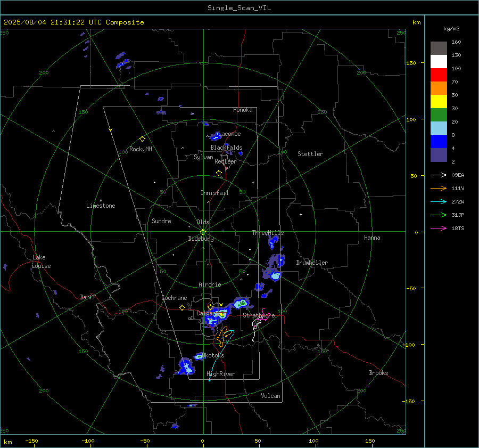Click the Hanna town label
479x448 pixels.
[372, 238]
